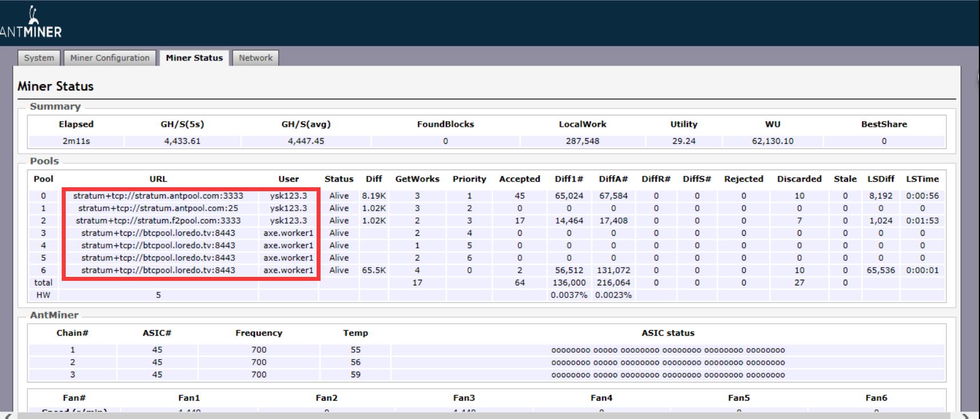Click the stratum.antpool.com:3333 pool URL
Image resolution: width=980 pixels, height=419 pixels.
tap(158, 196)
